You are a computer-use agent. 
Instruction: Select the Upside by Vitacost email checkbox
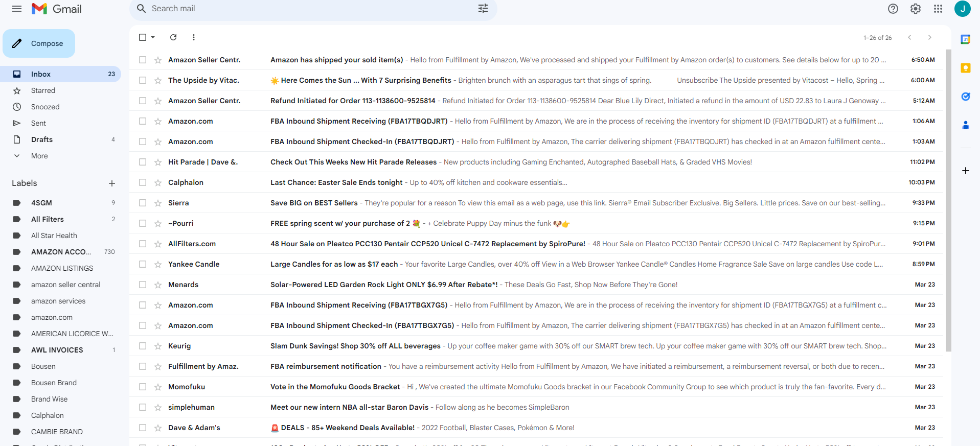tap(143, 80)
